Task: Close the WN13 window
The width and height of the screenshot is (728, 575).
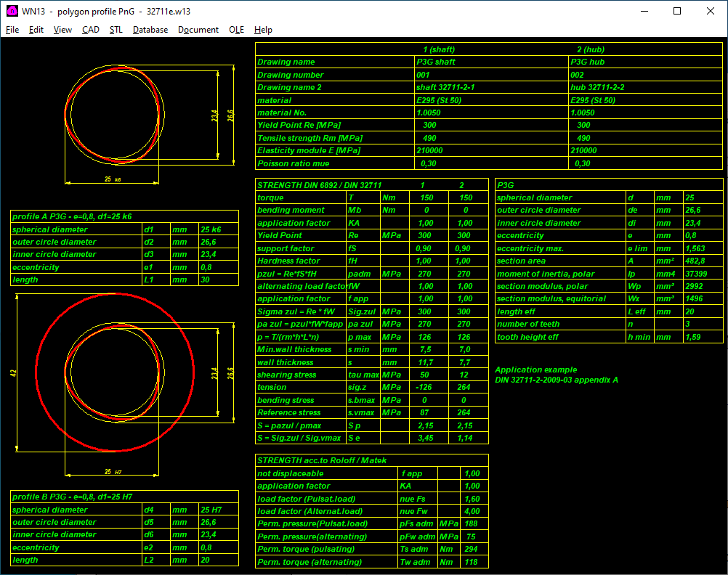Action: click(711, 11)
